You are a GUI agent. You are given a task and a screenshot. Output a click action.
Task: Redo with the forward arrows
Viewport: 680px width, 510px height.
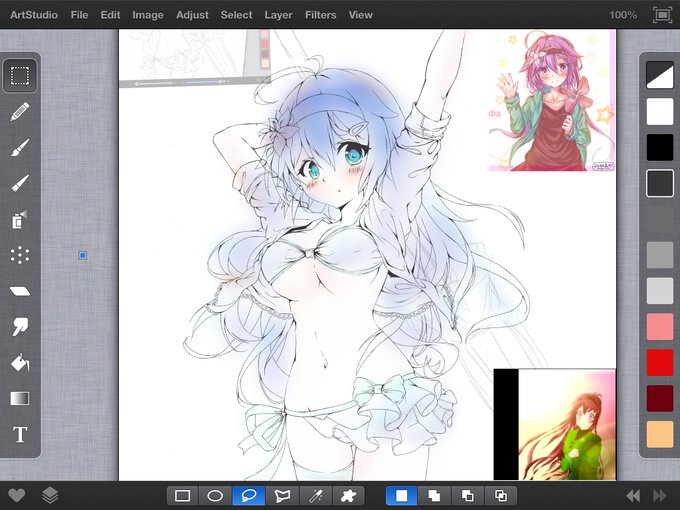tap(660, 496)
